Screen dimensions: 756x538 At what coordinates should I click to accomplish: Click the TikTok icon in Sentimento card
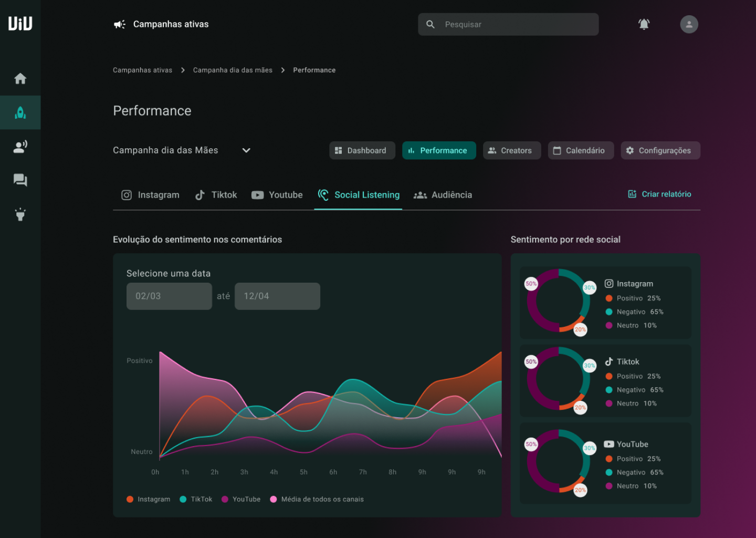(x=609, y=361)
